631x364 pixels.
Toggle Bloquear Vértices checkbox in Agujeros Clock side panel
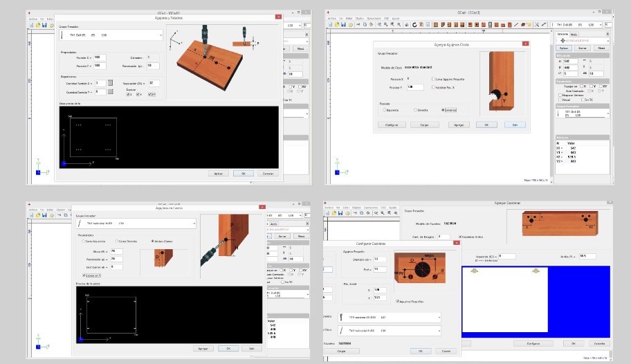coord(560,95)
